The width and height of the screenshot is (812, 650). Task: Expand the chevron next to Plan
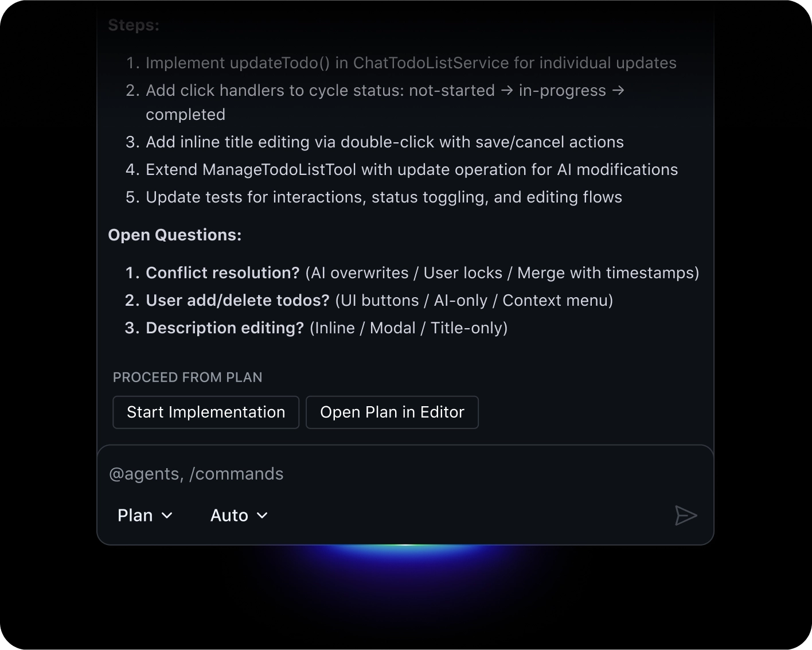click(x=167, y=516)
